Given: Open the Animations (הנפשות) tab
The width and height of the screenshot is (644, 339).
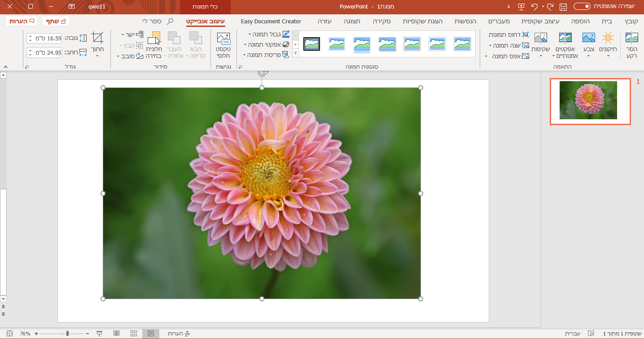Looking at the screenshot, I should pos(465,21).
